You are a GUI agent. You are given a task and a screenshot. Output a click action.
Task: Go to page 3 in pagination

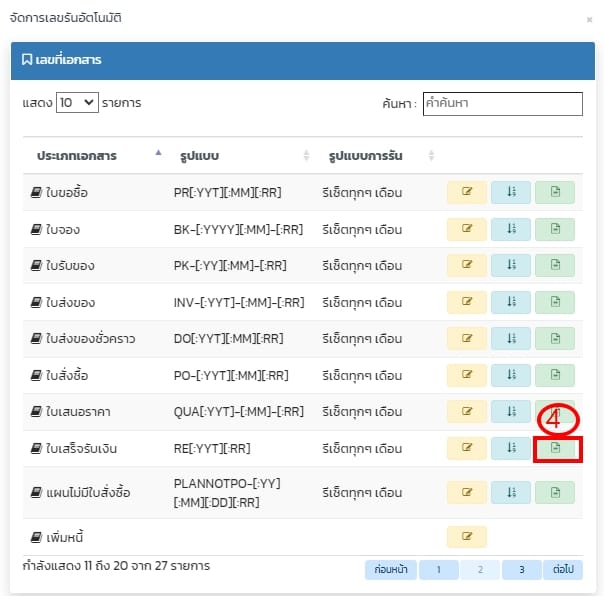pyautogui.click(x=520, y=570)
